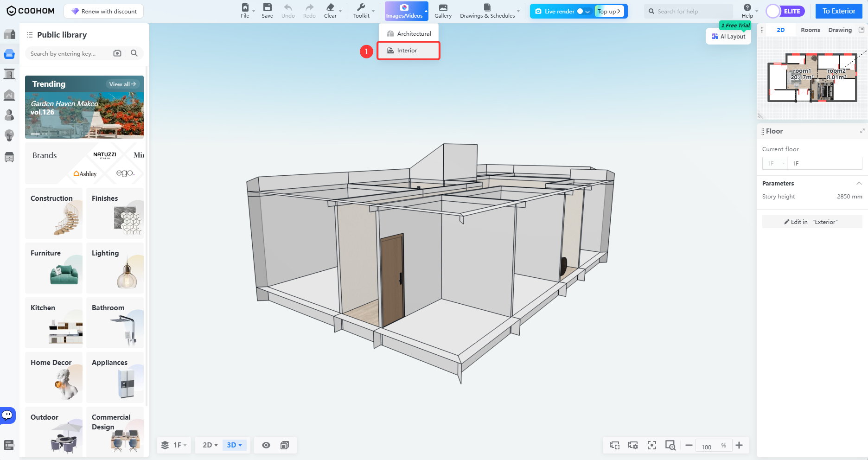Screen dimensions: 868x460
Task: Open the cabinet sidebar icon
Action: (9, 157)
